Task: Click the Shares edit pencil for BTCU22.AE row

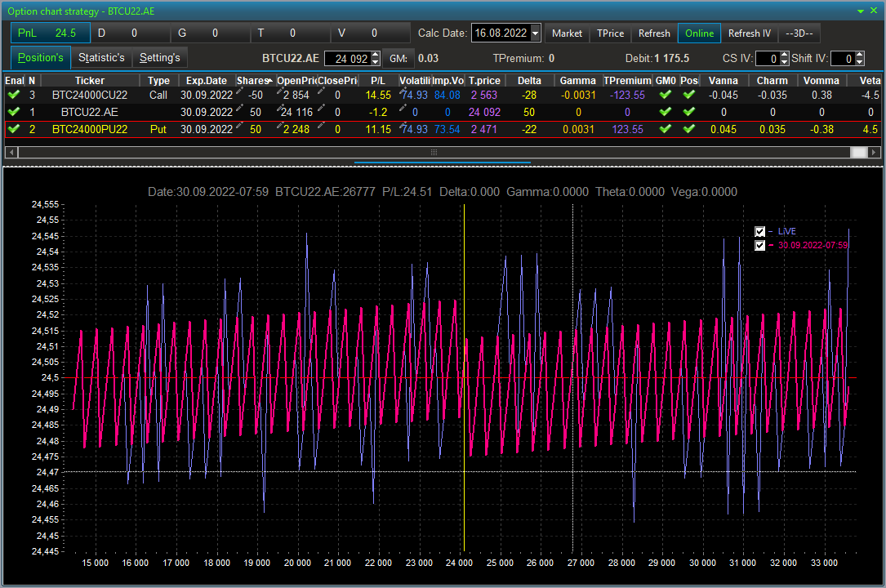Action: point(239,108)
